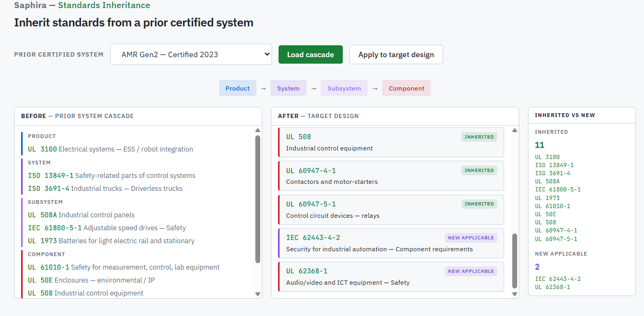Screen dimensions: 644x316
Task: Select the Product level chip
Action: [238, 88]
